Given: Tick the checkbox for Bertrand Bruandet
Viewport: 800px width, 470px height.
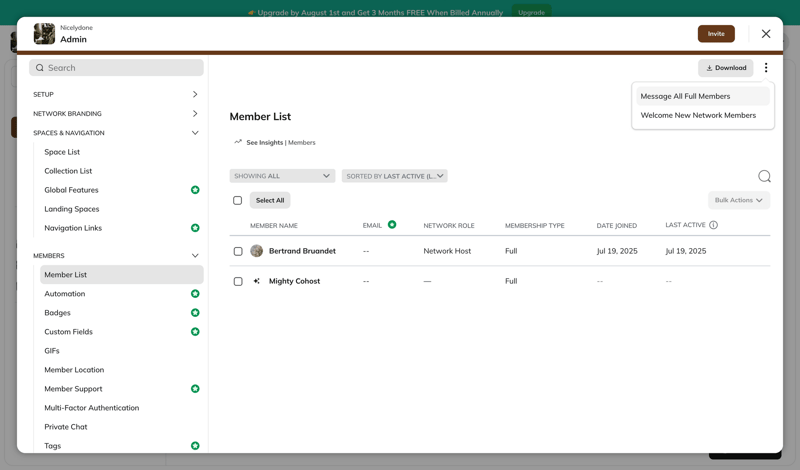Looking at the screenshot, I should click(x=238, y=251).
